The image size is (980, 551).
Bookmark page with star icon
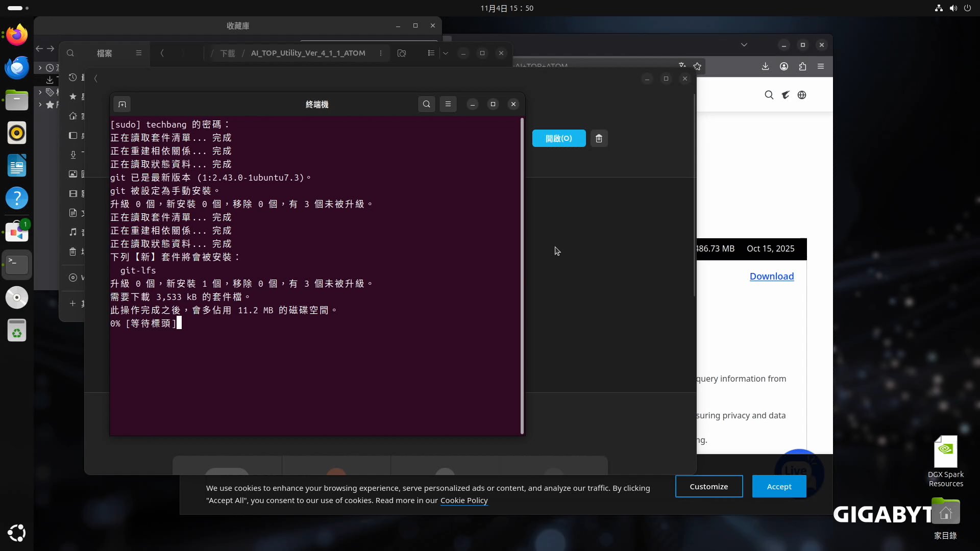(697, 66)
